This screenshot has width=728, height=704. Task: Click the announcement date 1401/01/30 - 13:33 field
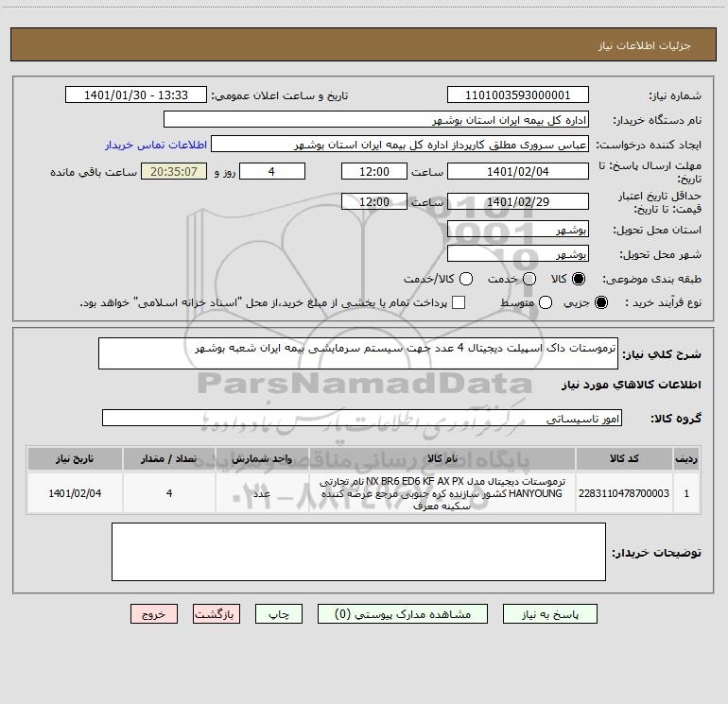(x=136, y=95)
